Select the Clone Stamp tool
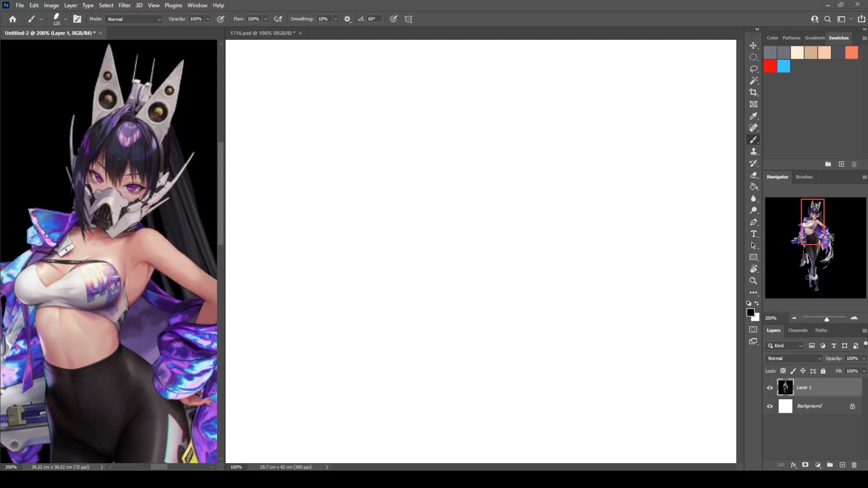868x488 pixels. coord(753,151)
